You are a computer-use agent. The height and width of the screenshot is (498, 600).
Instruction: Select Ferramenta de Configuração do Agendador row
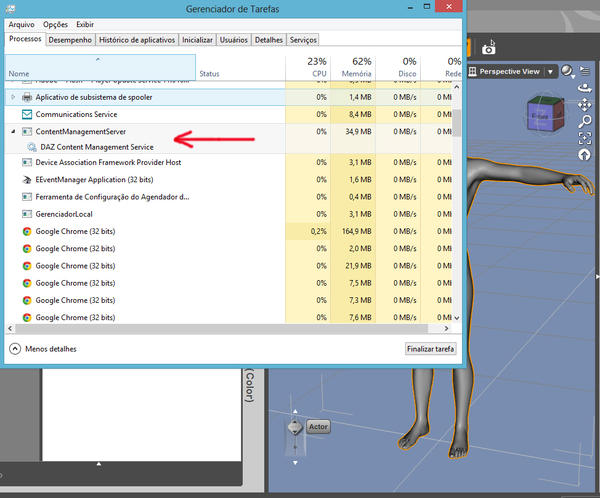coord(228,197)
